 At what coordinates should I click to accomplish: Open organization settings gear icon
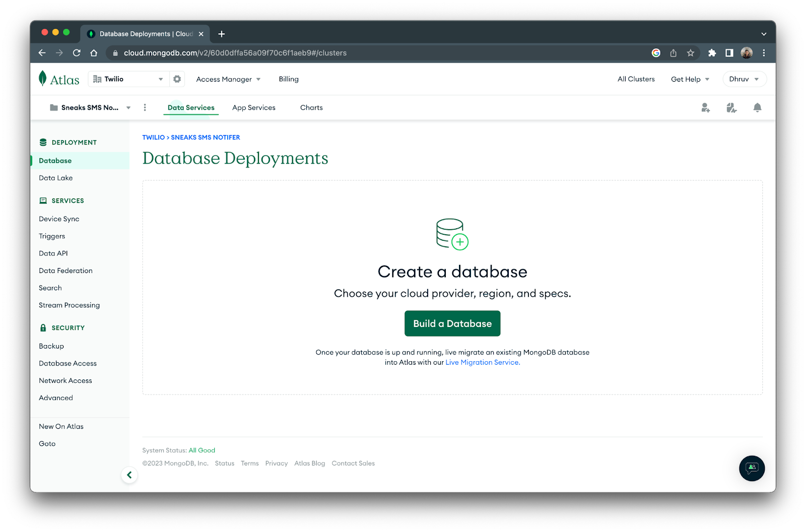(x=177, y=79)
